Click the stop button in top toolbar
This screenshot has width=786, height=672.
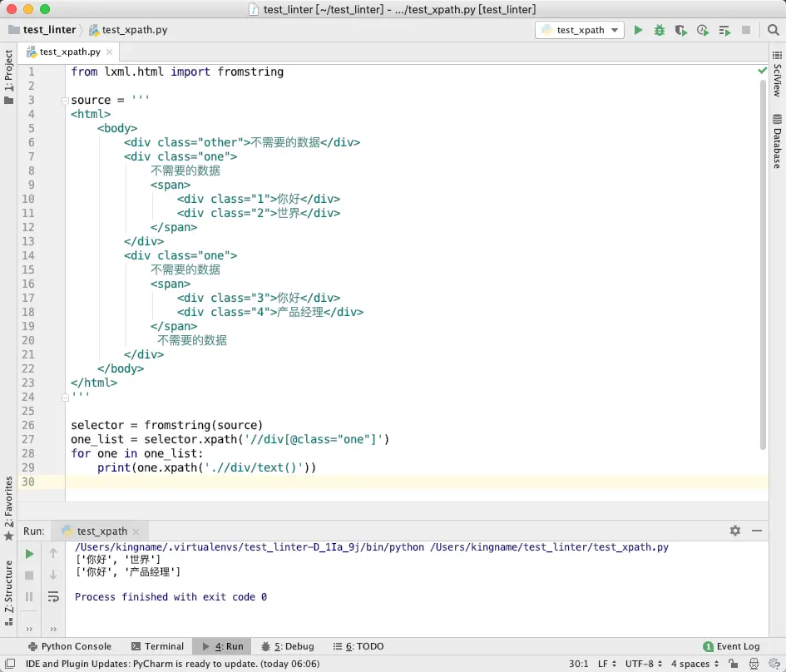(x=746, y=30)
